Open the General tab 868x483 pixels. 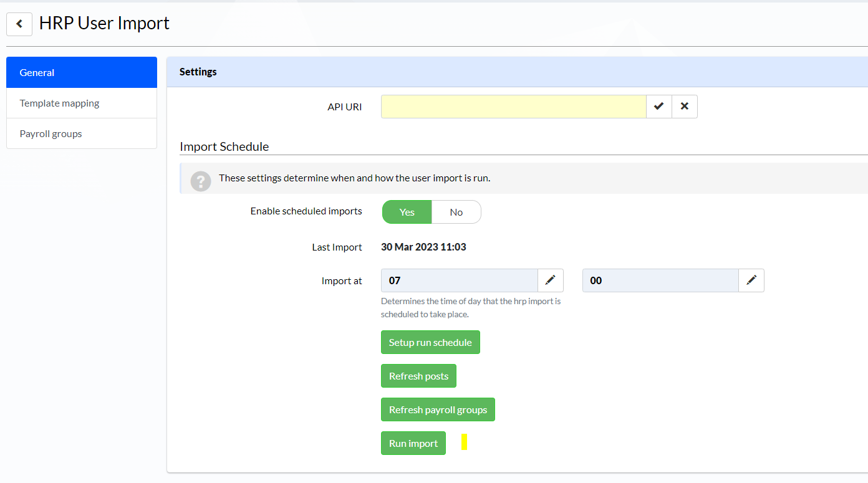click(x=82, y=72)
